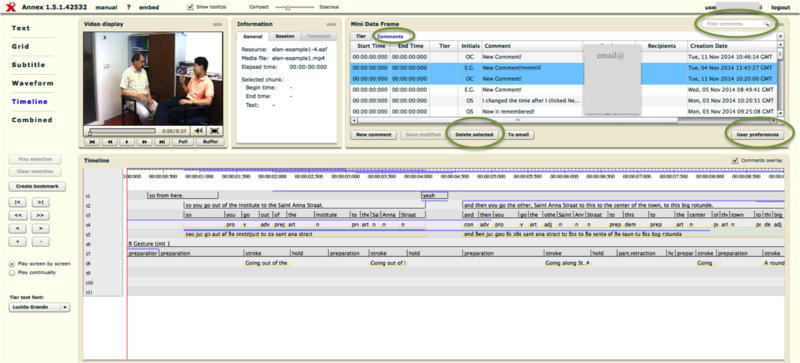
Task: Select Play screen by screen option
Action: click(12, 264)
